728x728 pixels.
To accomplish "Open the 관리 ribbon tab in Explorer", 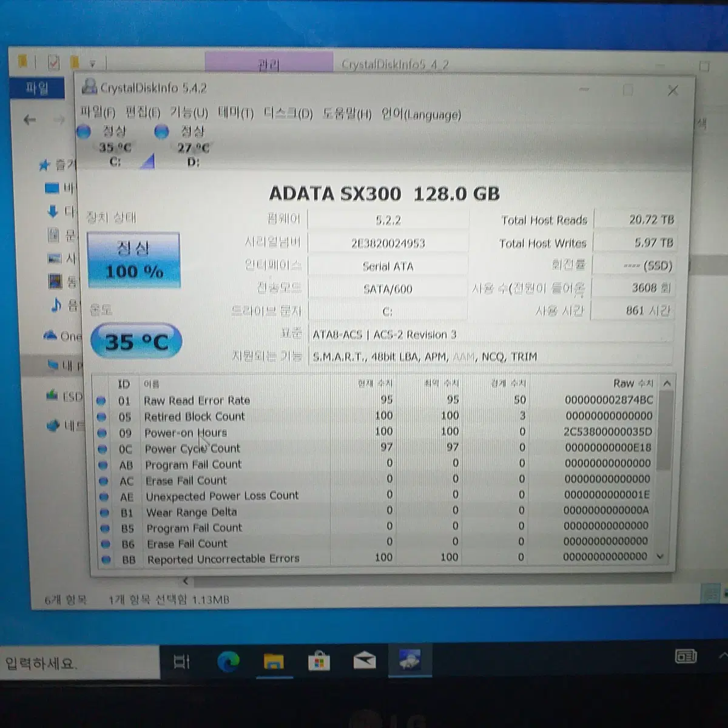I will pos(269,63).
